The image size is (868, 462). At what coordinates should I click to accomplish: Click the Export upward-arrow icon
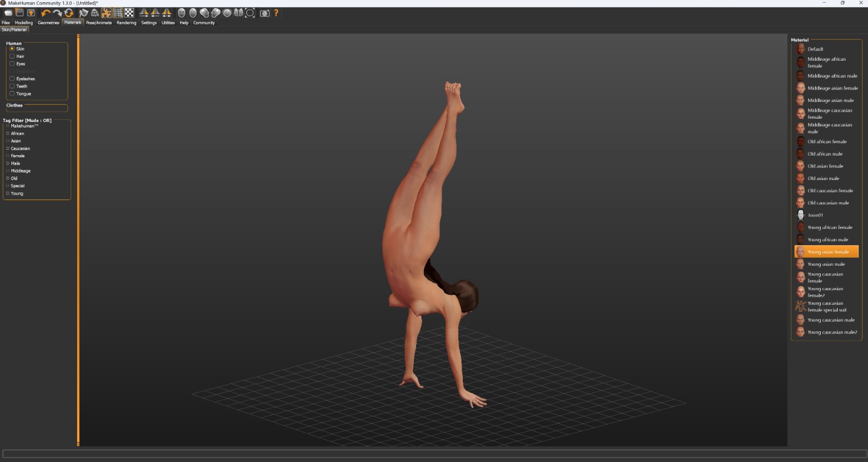[x=31, y=13]
